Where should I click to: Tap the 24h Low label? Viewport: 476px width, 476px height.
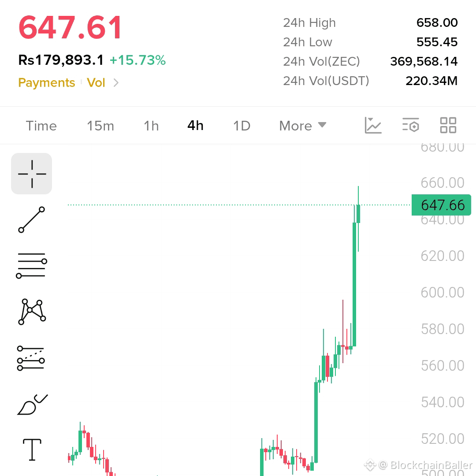pos(308,42)
